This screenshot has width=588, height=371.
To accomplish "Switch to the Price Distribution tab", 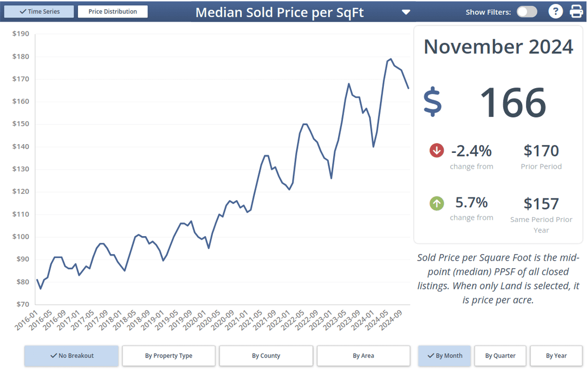I will [x=113, y=11].
